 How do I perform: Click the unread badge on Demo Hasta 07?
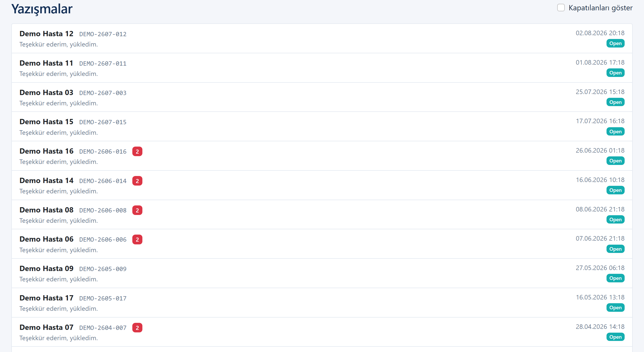coord(137,328)
